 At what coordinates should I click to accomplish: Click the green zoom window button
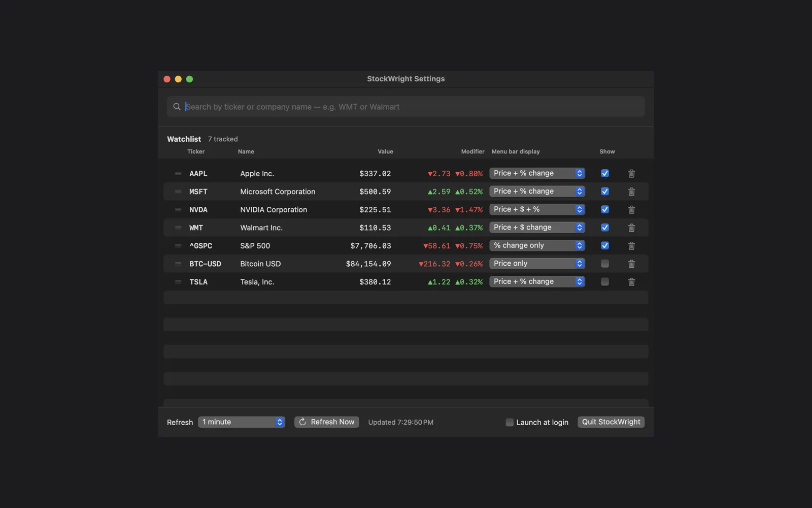tap(189, 79)
